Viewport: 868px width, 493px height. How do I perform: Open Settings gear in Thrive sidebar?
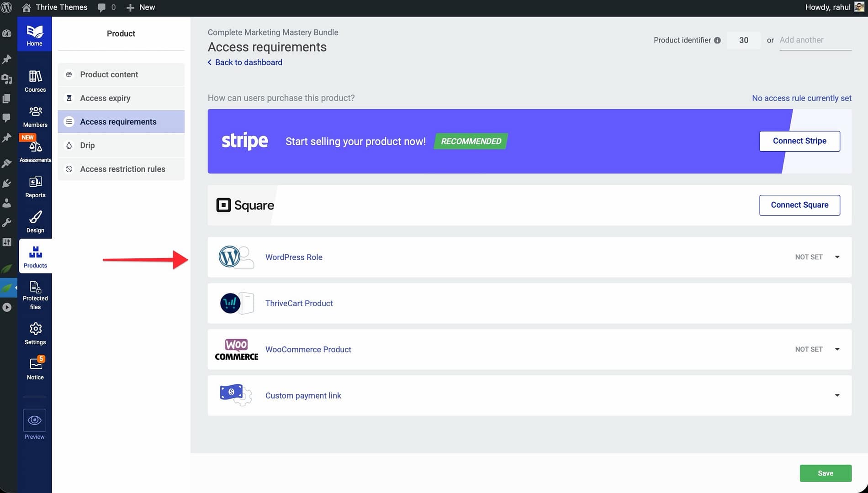tap(35, 330)
